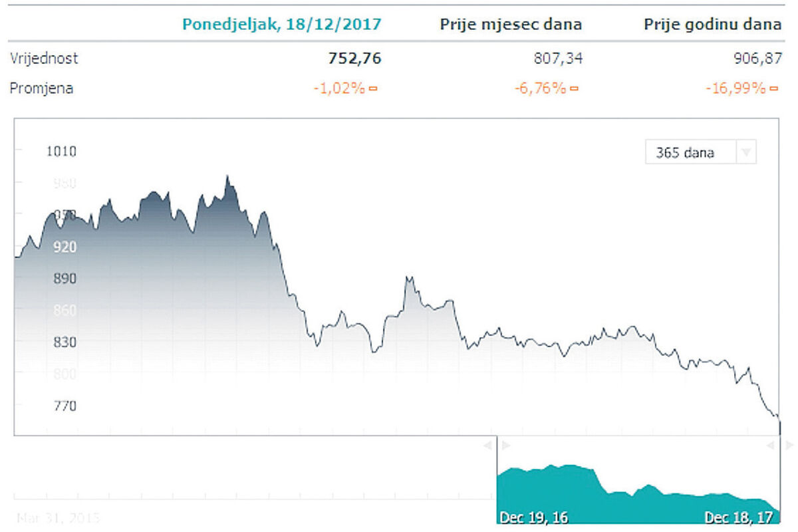This screenshot has height=532, width=798.
Task: Click the orange decrease marker beside -16,99%
Action: pos(773,88)
